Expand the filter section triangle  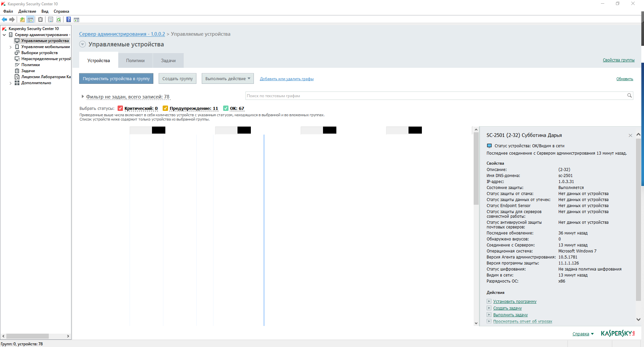pos(83,97)
